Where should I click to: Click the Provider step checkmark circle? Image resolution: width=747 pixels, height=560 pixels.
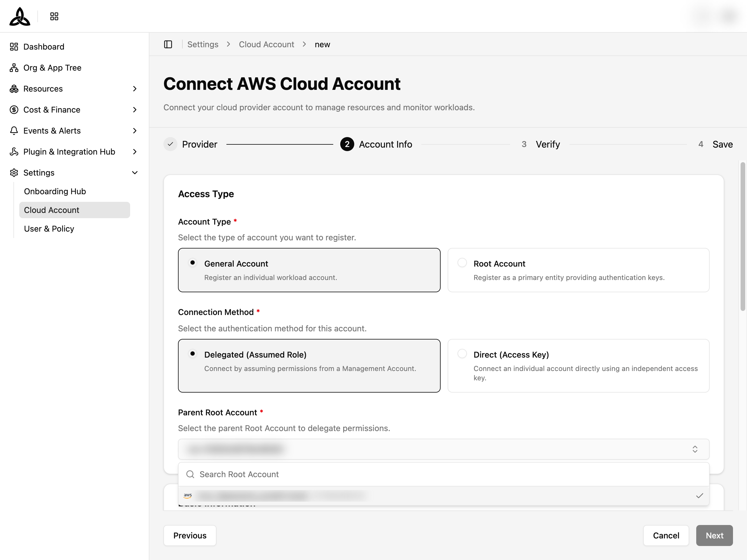pos(170,144)
